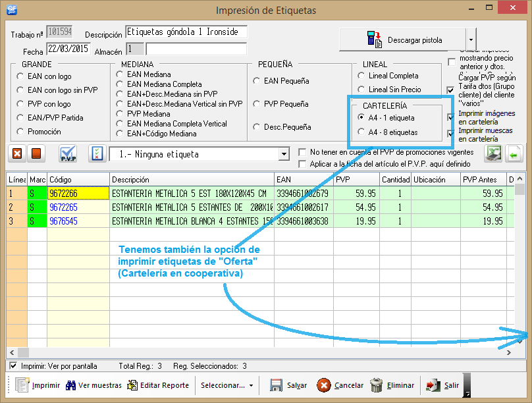The width and height of the screenshot is (532, 403).
Task: Click Editar Reporte button
Action: 158,385
